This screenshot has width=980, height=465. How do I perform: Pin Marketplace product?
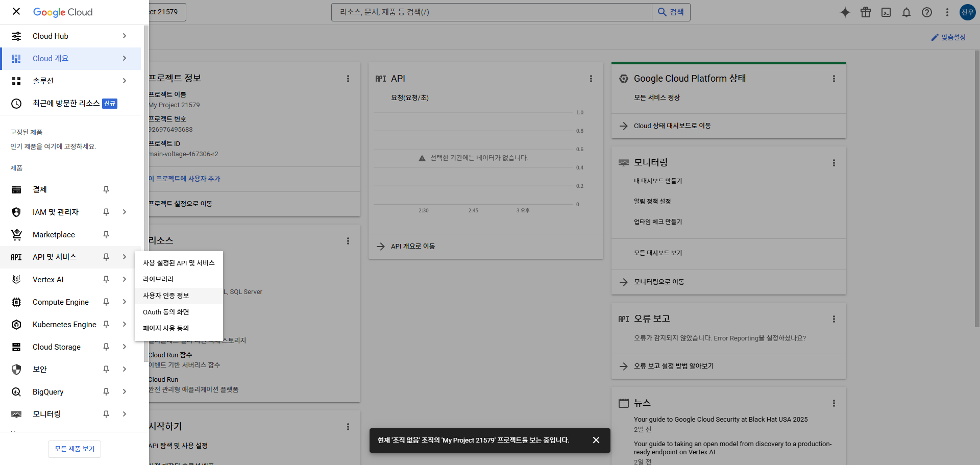click(x=106, y=234)
